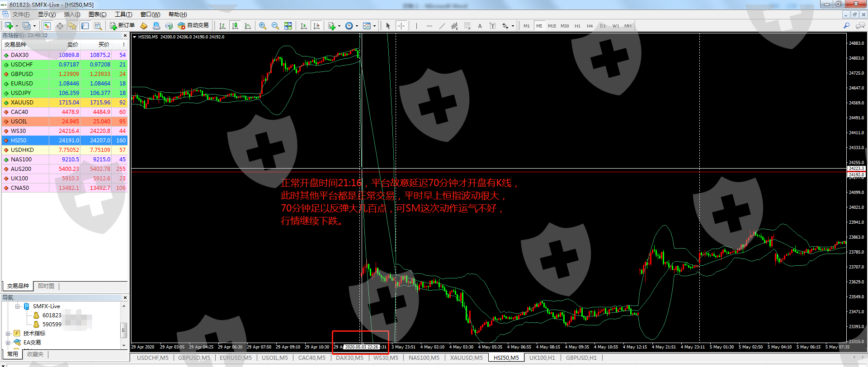Viewport: 868px width, 367px height.
Task: Open profiles dropdown arrow
Action: click(34, 26)
